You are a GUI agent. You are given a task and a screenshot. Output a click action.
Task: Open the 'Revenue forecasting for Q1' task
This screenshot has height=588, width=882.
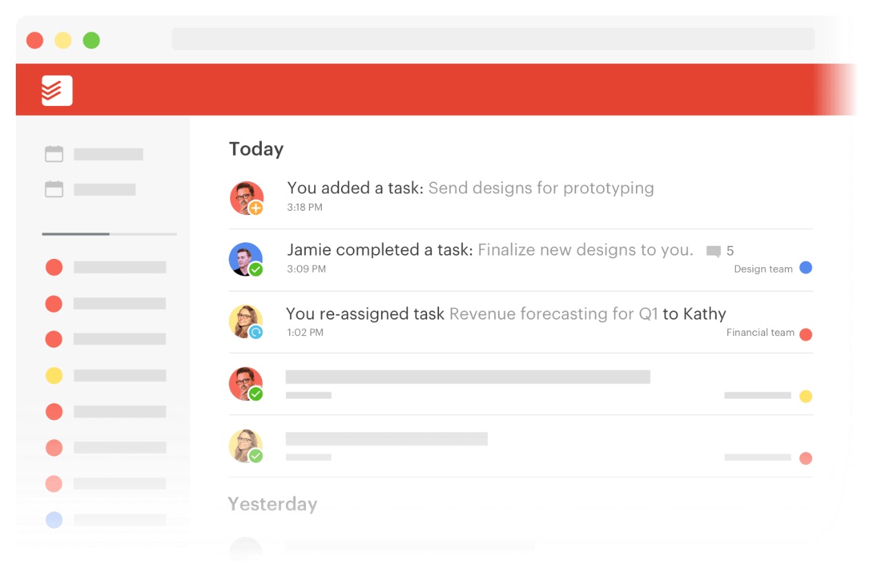553,314
